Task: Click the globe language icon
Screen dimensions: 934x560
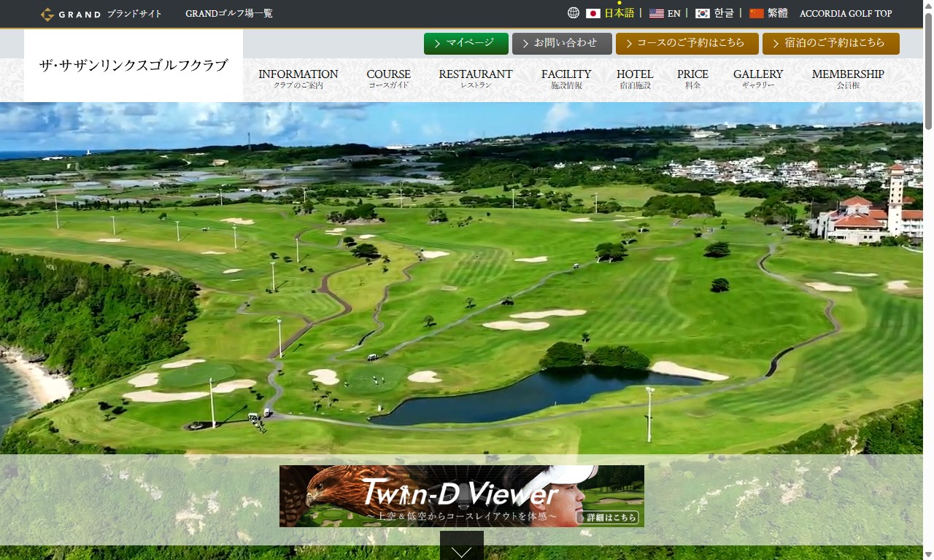Action: (574, 13)
